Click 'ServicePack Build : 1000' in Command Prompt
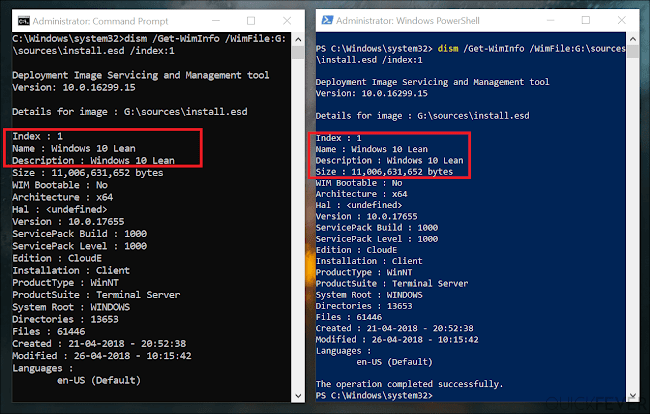Screen dimensions: 650x414 [79, 234]
